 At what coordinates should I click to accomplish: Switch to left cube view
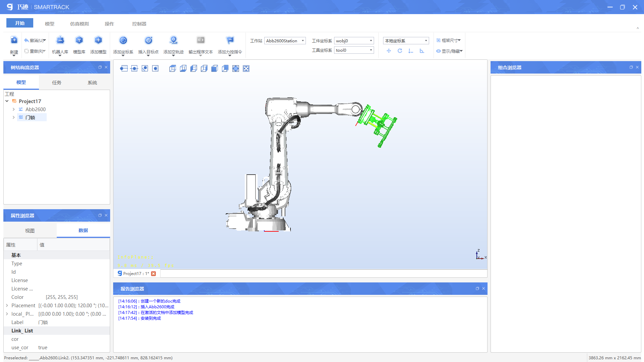point(194,69)
